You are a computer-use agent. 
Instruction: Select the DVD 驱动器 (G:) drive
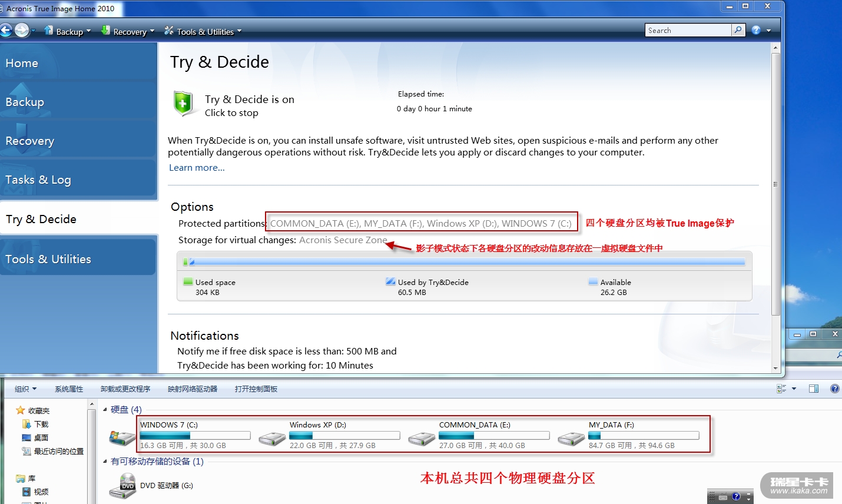point(152,486)
